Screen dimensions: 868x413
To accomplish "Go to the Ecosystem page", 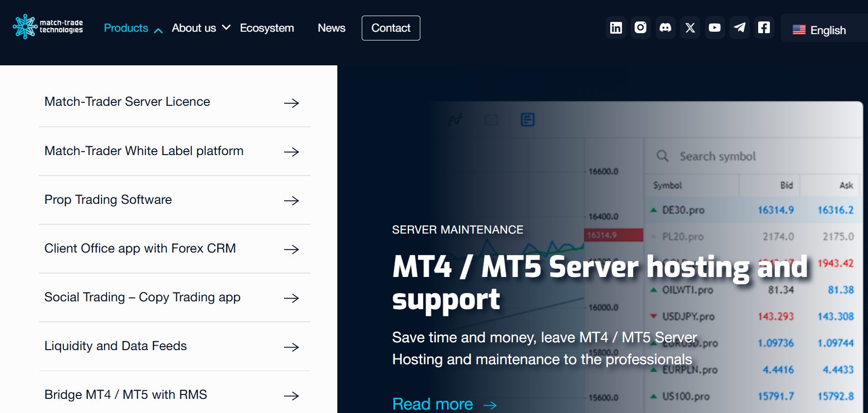I will [267, 28].
